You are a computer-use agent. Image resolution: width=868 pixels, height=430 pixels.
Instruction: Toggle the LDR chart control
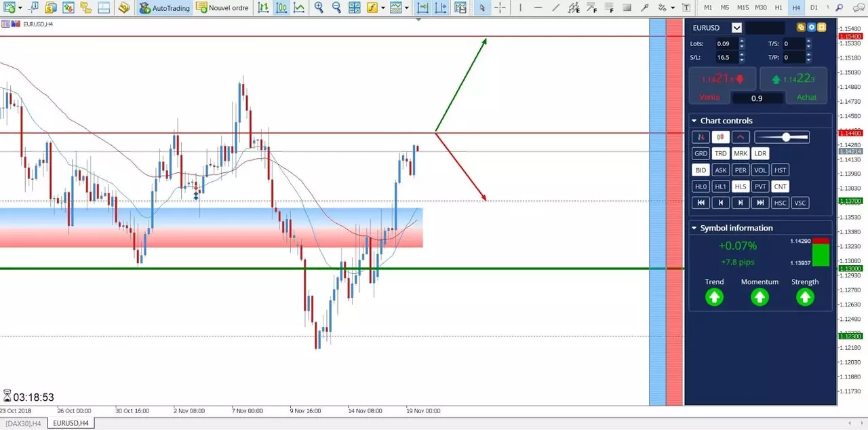click(760, 153)
